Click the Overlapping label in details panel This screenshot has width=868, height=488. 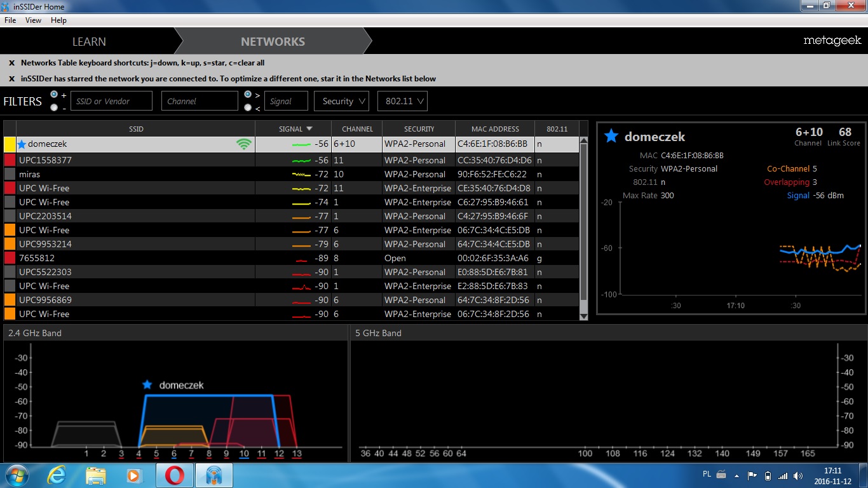click(787, 182)
